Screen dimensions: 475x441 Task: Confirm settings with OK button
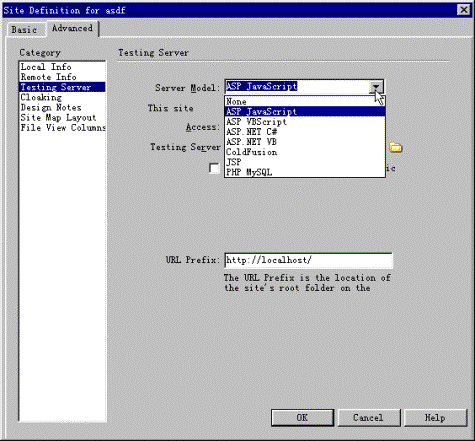point(302,418)
